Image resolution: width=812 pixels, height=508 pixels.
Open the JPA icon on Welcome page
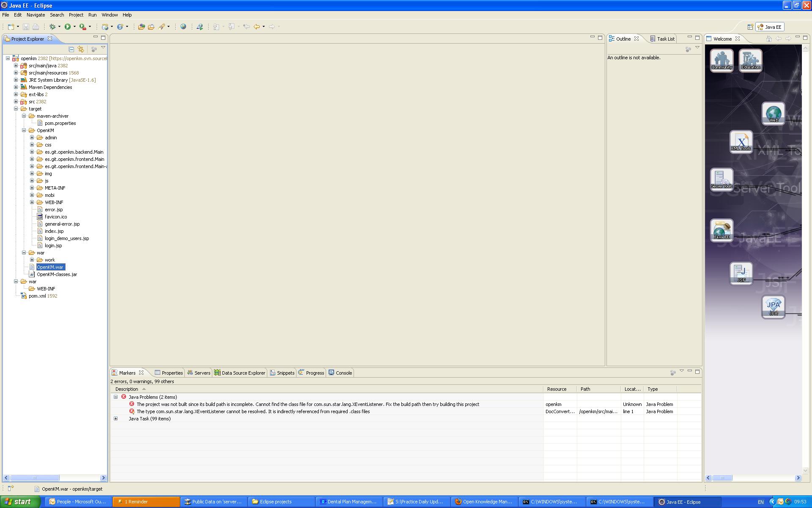774,306
